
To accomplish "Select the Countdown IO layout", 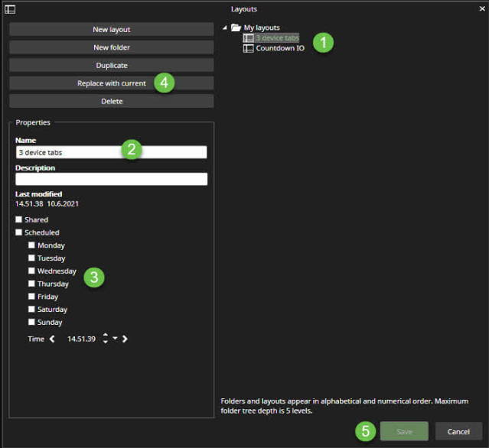I will tap(281, 48).
